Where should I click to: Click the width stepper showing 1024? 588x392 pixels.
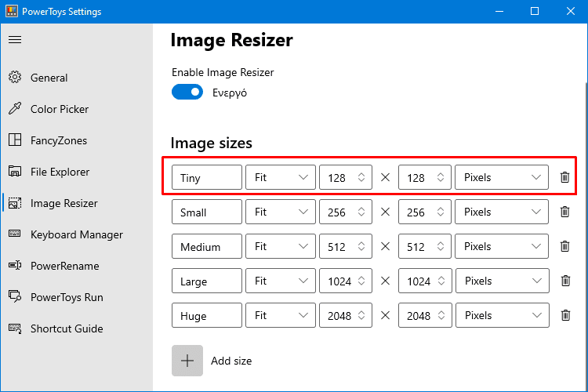[x=361, y=281]
